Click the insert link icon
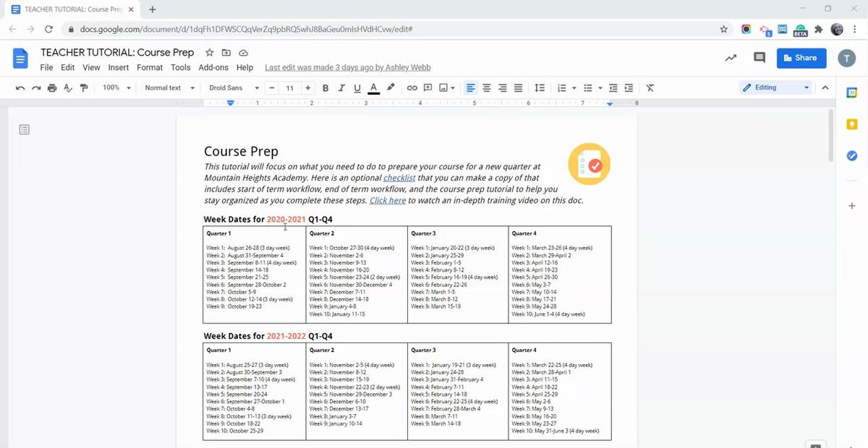 [412, 88]
